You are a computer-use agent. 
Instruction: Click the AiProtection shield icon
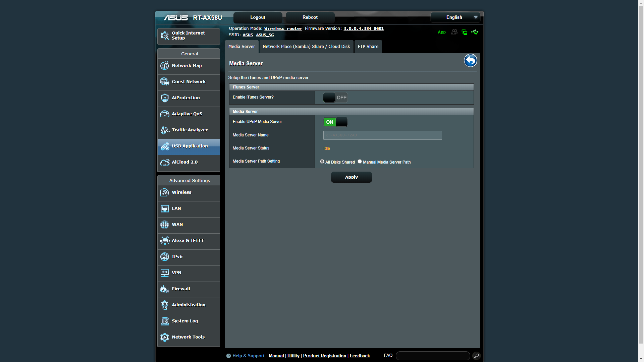165,98
